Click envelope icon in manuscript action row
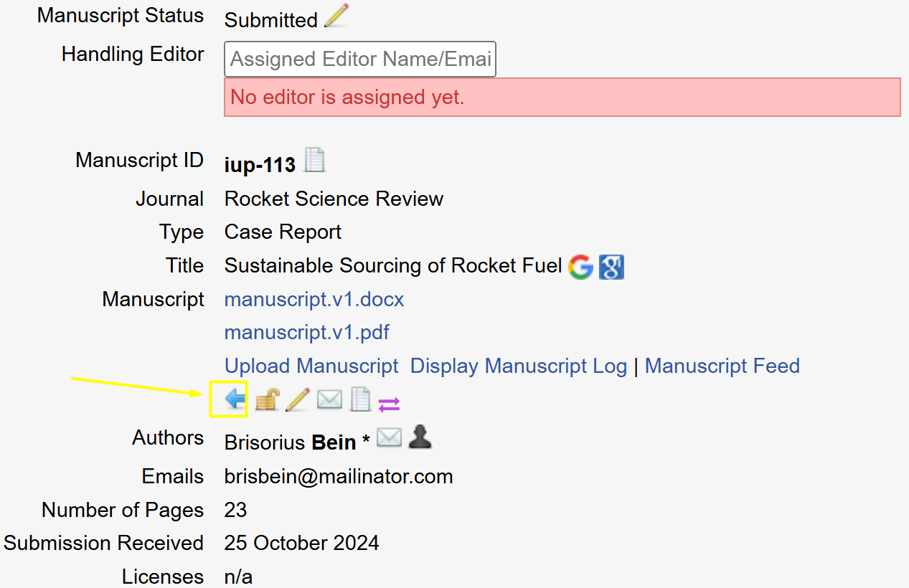909x588 pixels. tap(329, 400)
